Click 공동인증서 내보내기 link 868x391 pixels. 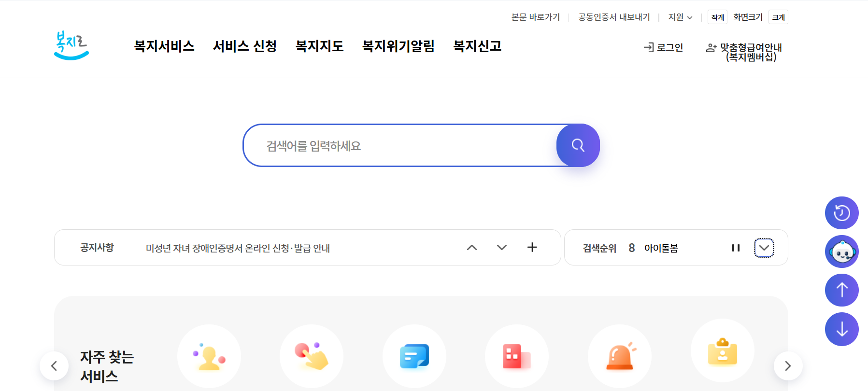click(x=614, y=17)
